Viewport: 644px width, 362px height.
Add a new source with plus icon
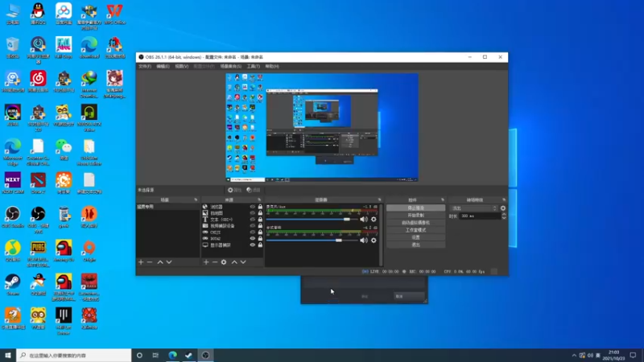206,262
